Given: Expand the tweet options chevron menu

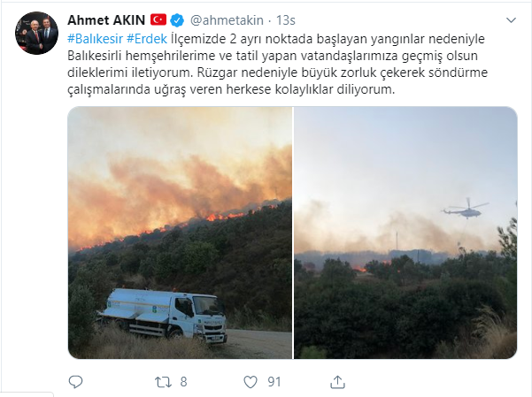Looking at the screenshot, I should [x=511, y=20].
